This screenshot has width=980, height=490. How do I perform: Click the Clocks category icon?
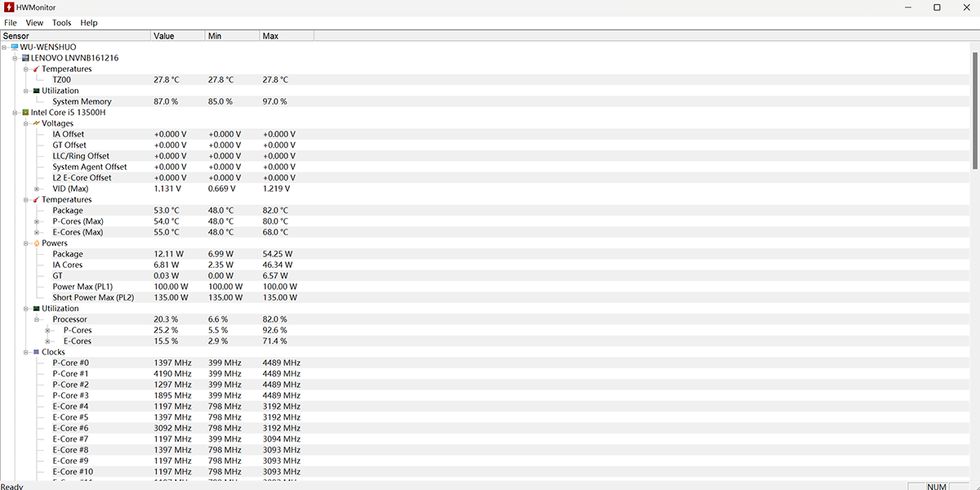tap(36, 353)
